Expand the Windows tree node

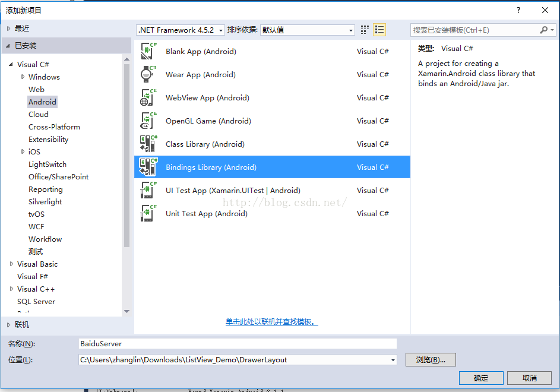point(23,77)
